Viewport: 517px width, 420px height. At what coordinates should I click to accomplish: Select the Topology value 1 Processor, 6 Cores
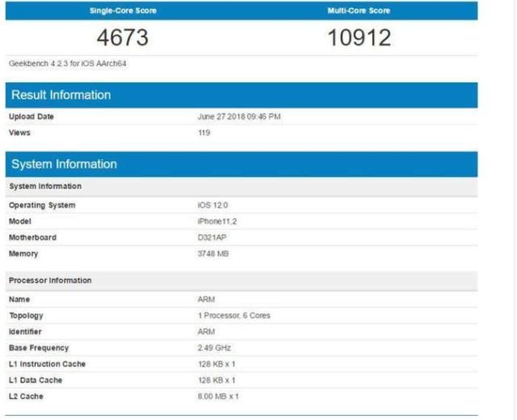pos(234,316)
